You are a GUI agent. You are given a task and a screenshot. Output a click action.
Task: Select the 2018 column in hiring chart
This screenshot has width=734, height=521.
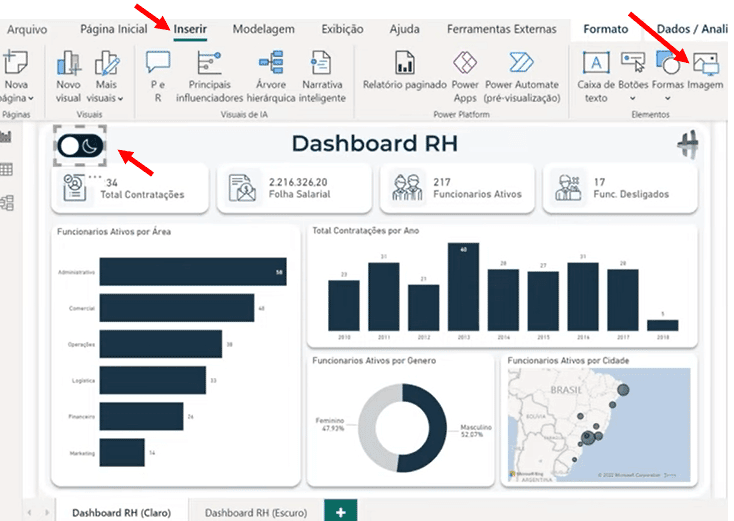(x=663, y=325)
